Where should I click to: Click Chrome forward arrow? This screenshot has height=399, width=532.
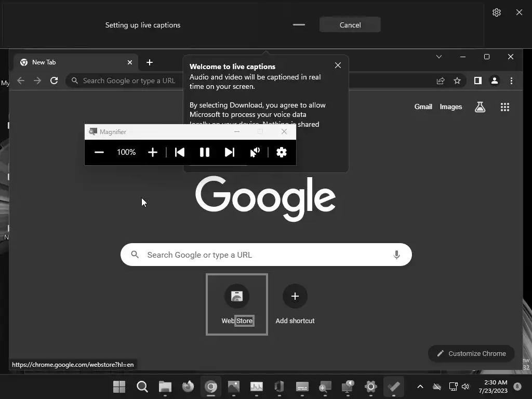click(37, 81)
